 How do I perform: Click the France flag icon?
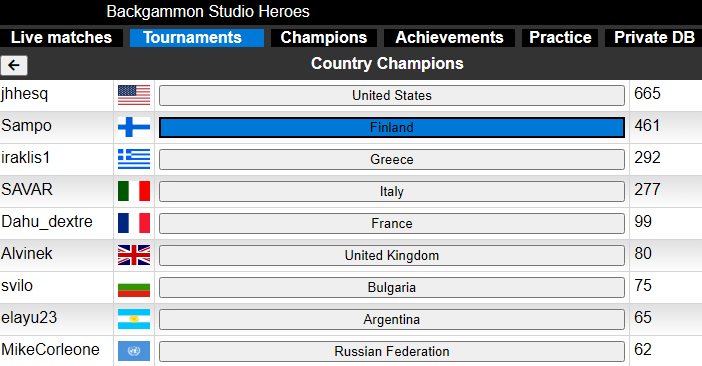[x=134, y=223]
